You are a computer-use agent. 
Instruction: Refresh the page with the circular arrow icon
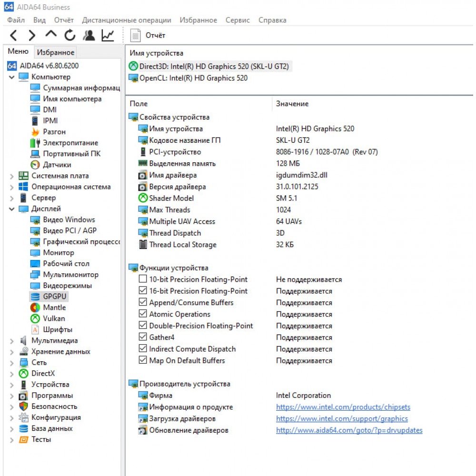coord(70,35)
